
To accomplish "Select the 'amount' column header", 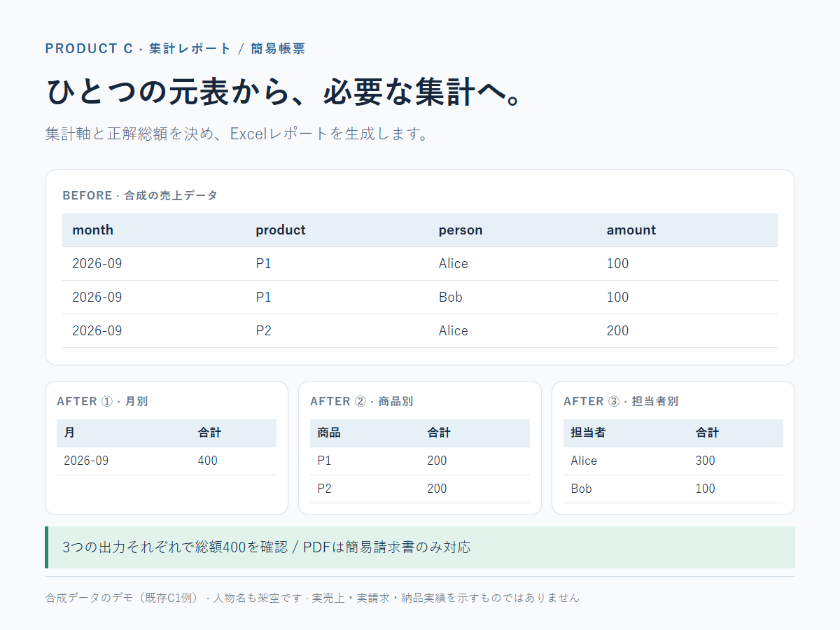I will (x=631, y=230).
